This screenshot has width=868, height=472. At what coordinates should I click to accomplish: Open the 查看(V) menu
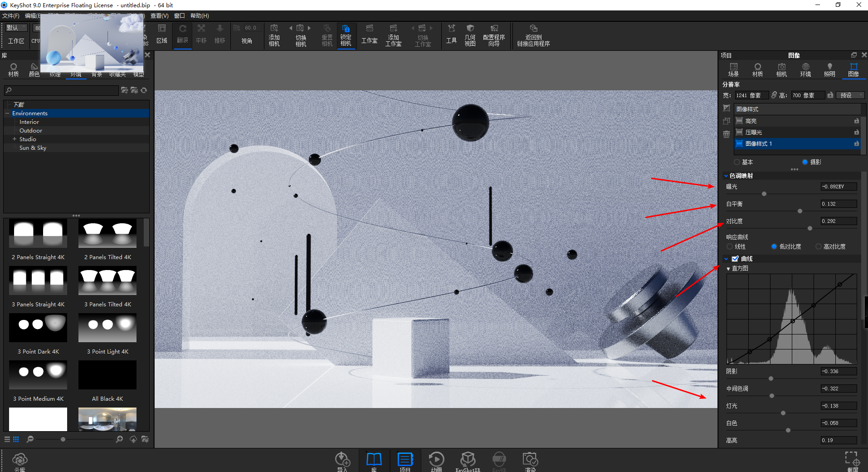pyautogui.click(x=160, y=16)
